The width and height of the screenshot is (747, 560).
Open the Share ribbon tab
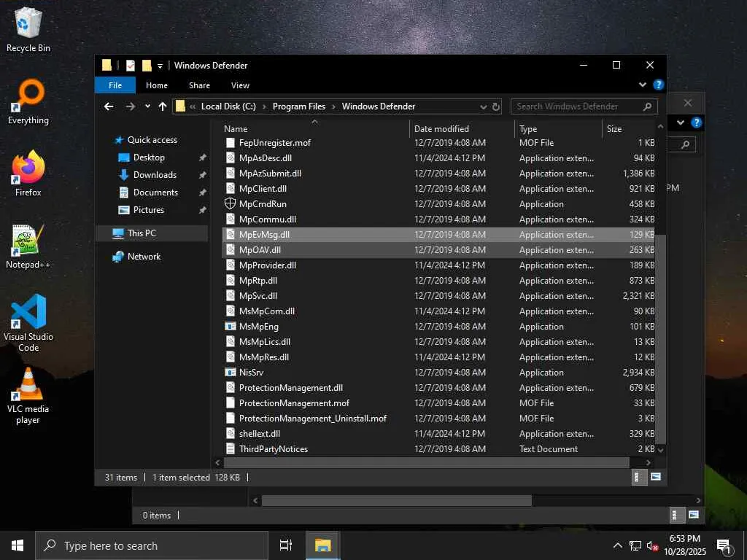coord(199,85)
